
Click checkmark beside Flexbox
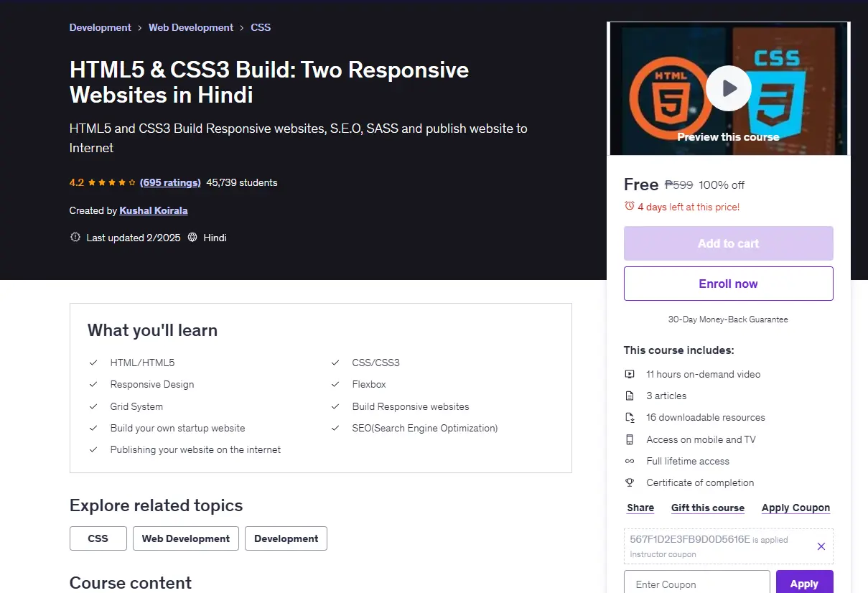point(335,384)
